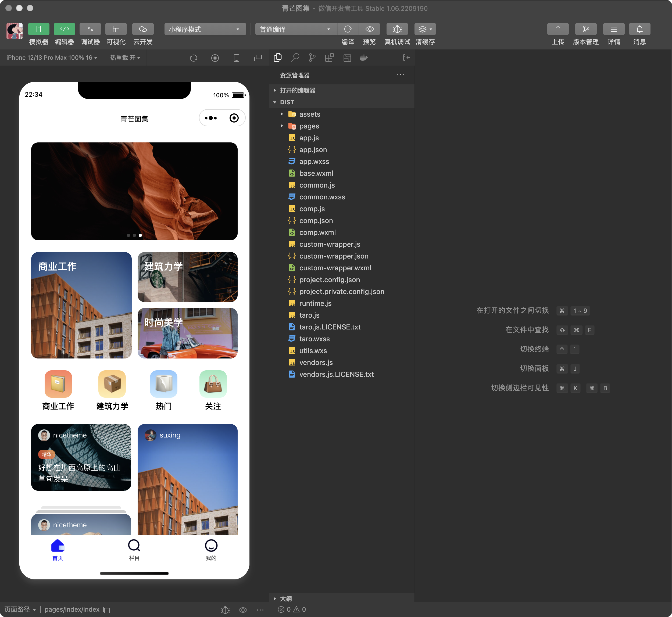
Task: Click the Upload (上传) button
Action: 558,29
